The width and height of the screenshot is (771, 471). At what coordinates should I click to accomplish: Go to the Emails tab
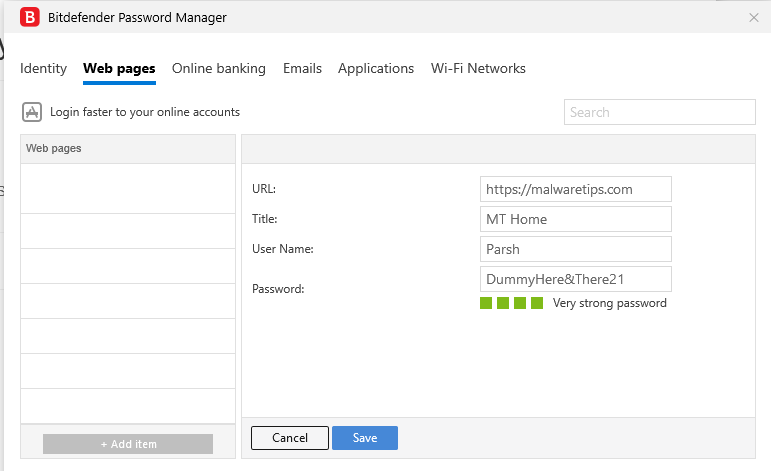302,69
